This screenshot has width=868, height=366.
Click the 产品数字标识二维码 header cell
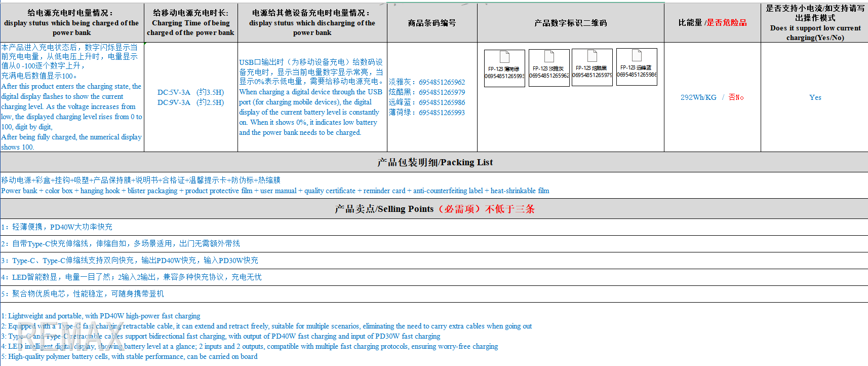click(570, 23)
